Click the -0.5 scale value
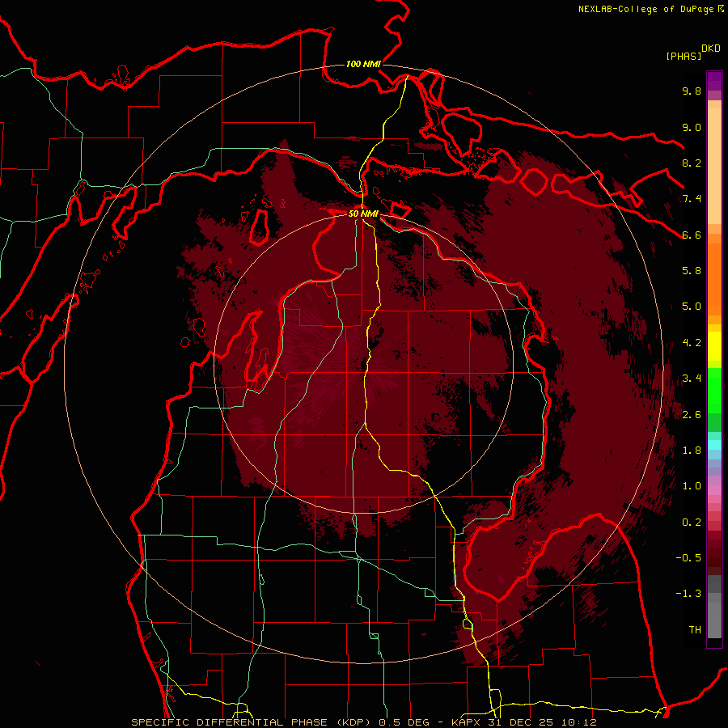Viewport: 728px width, 728px height. (x=688, y=558)
